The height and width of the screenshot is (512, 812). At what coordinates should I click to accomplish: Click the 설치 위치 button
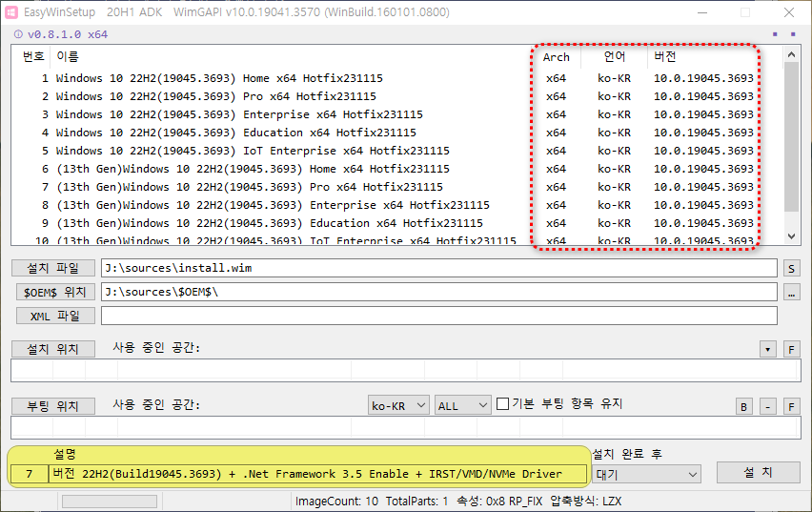[53, 349]
